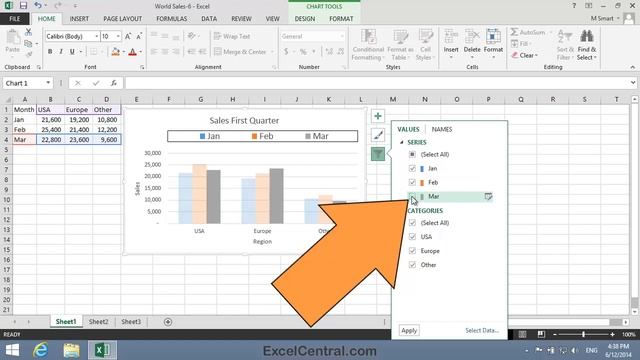640x360 pixels.
Task: Add a new sheet with plus icon
Action: coord(168,322)
